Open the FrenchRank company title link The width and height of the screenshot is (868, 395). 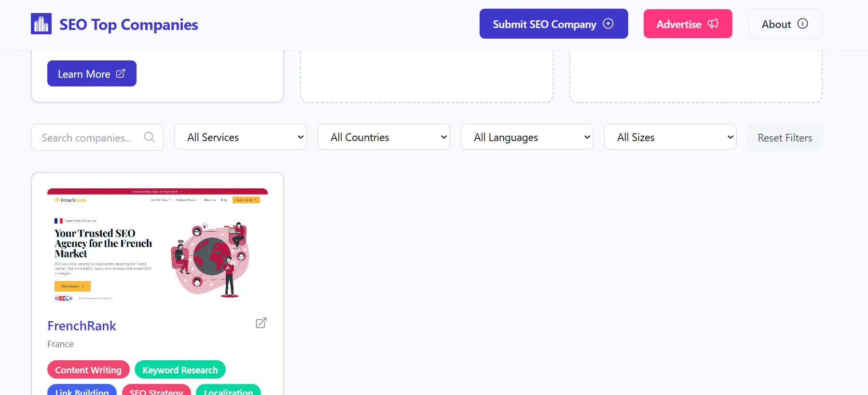tap(82, 326)
